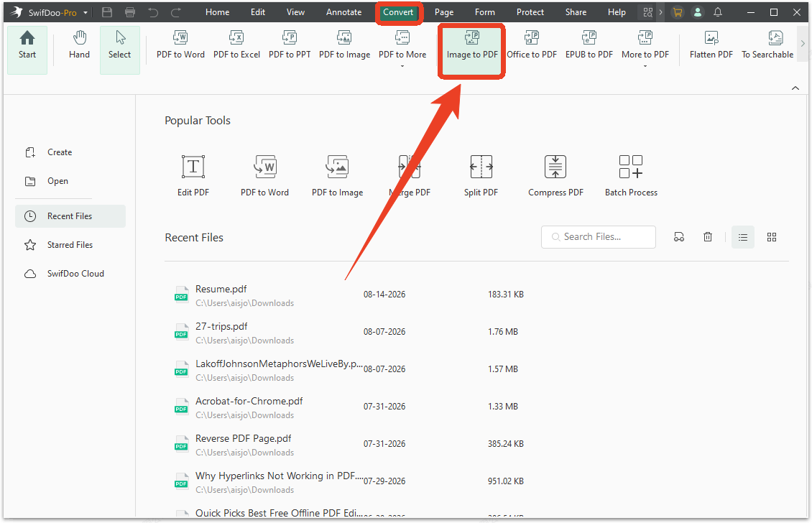Viewport: 812px width, 523px height.
Task: Click the Flatten PDF tool
Action: (711, 45)
